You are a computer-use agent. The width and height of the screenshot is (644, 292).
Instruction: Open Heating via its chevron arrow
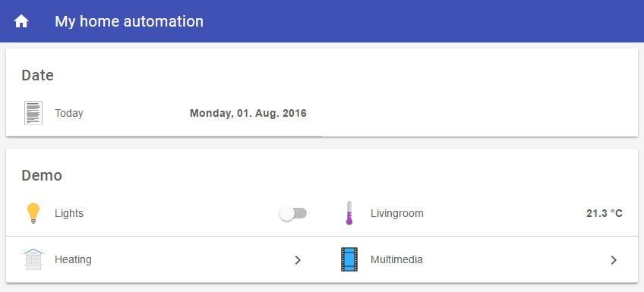298,259
